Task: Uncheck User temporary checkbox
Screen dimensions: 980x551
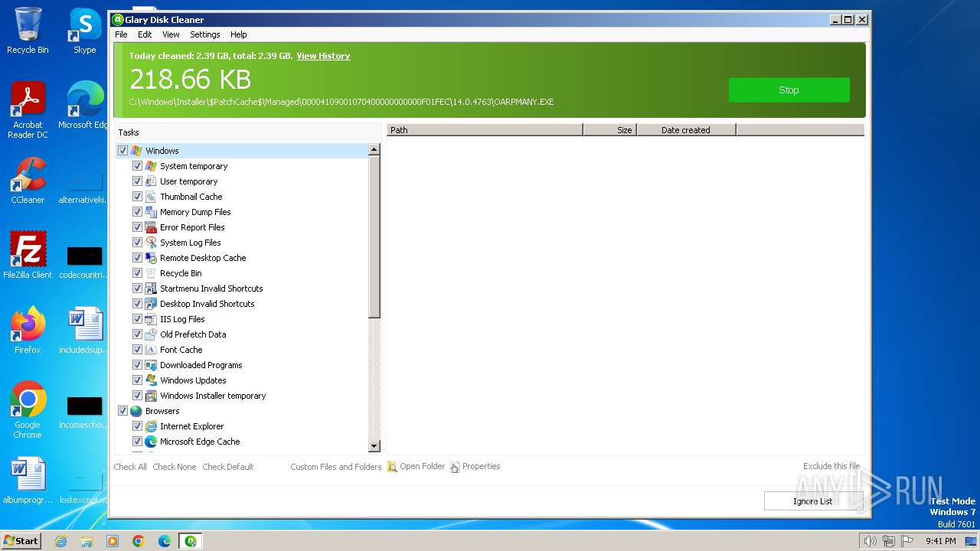Action: (137, 181)
